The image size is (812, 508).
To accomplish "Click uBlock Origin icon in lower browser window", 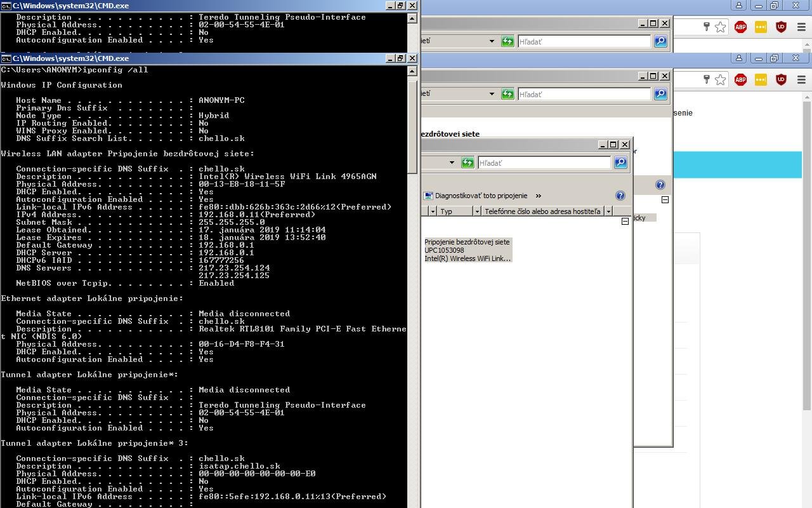I will 782,79.
